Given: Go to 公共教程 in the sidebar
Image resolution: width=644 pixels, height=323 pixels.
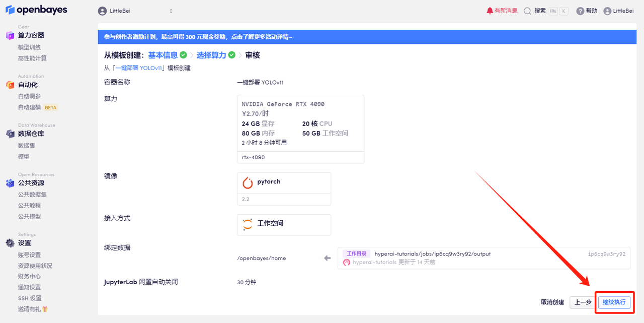Looking at the screenshot, I should click(x=29, y=206).
